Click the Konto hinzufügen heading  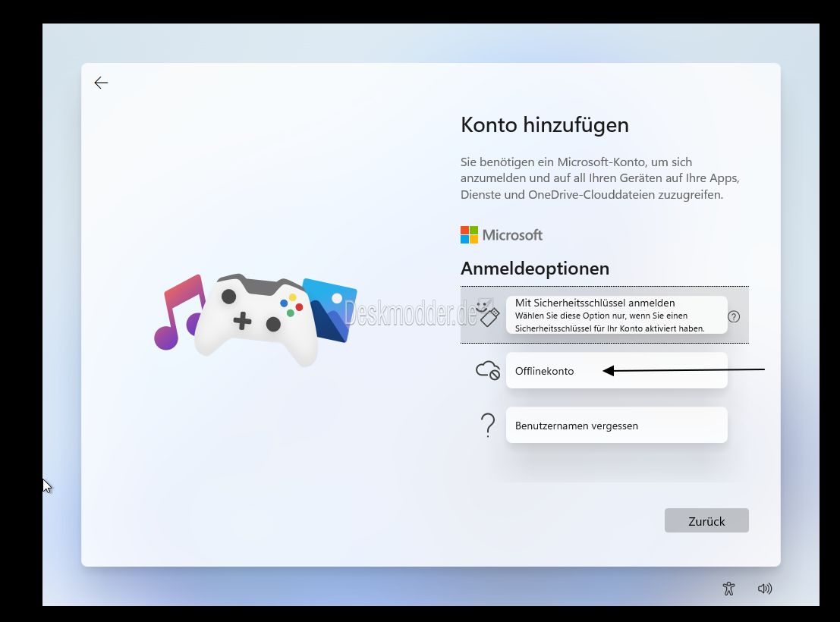click(544, 125)
